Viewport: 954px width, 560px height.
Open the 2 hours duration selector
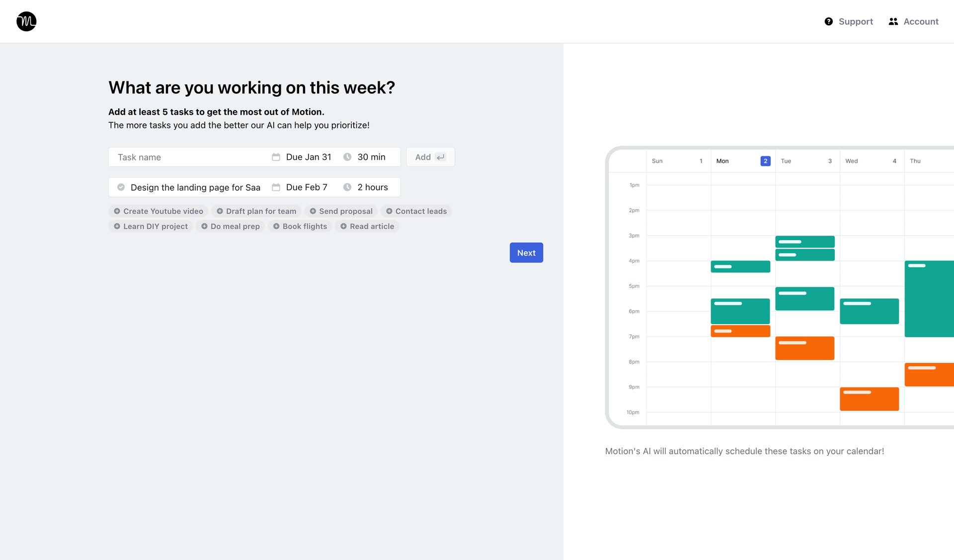coord(373,187)
